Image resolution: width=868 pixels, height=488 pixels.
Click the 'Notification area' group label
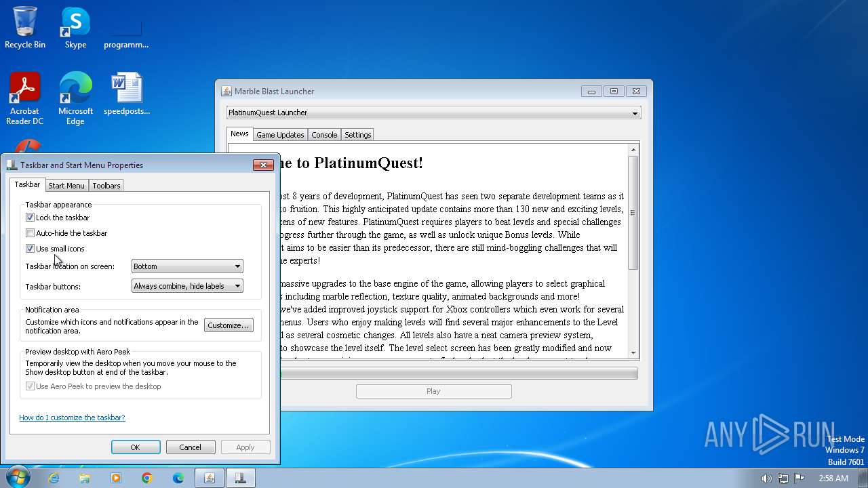(x=52, y=310)
